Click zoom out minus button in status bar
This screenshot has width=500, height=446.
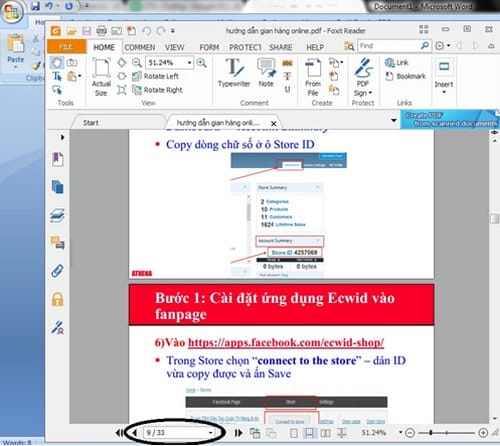point(410,433)
